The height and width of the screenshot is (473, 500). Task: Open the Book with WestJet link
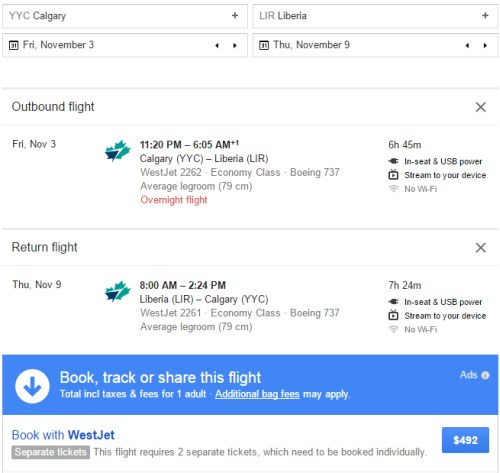tap(63, 435)
